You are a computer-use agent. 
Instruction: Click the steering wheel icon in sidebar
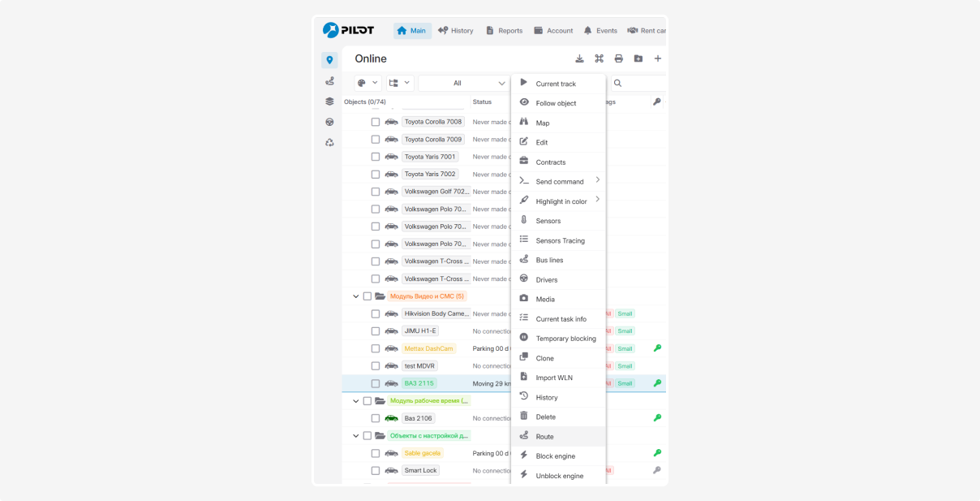coord(329,122)
